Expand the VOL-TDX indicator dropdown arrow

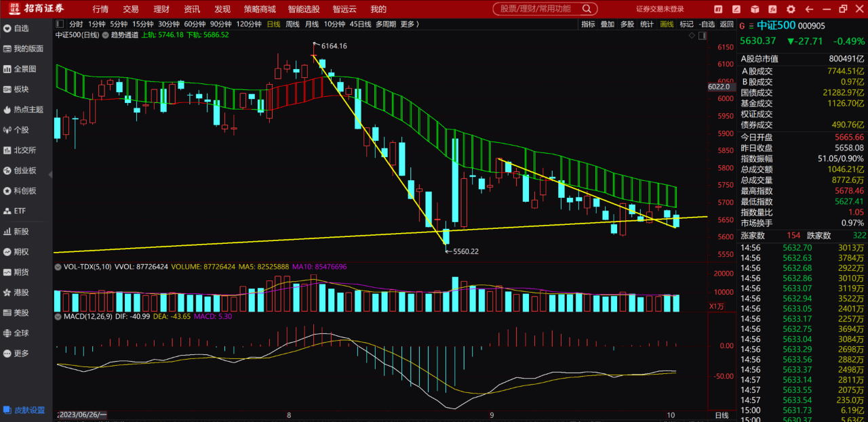pos(58,267)
